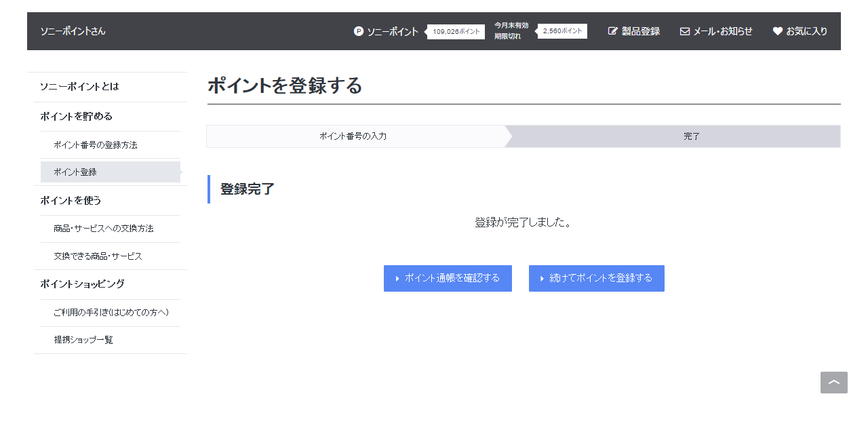Select ポイントを貯める sidebar heading
Screen dimensions: 868x428
[x=76, y=117]
